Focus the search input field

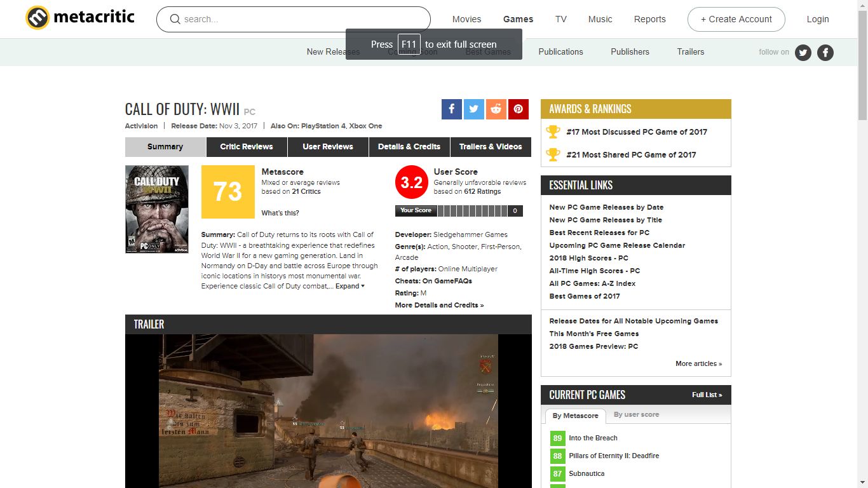294,19
